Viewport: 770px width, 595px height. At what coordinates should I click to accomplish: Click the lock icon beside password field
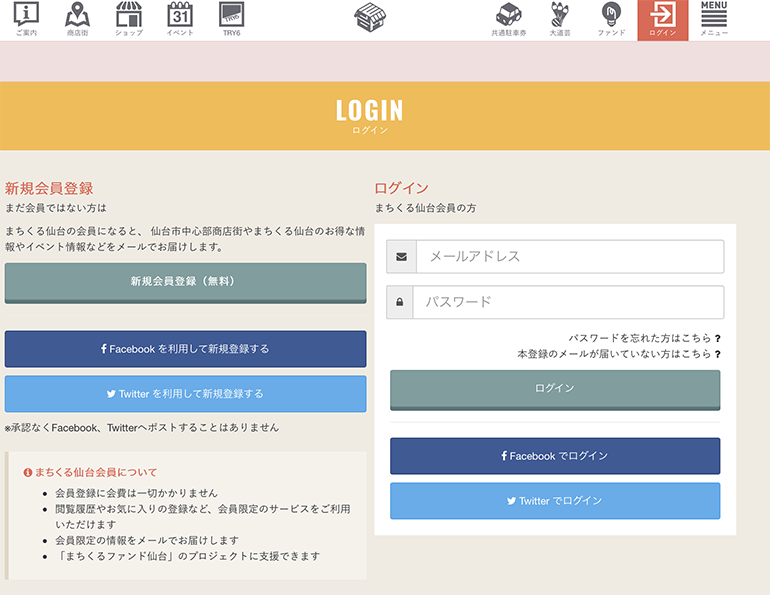(x=399, y=302)
